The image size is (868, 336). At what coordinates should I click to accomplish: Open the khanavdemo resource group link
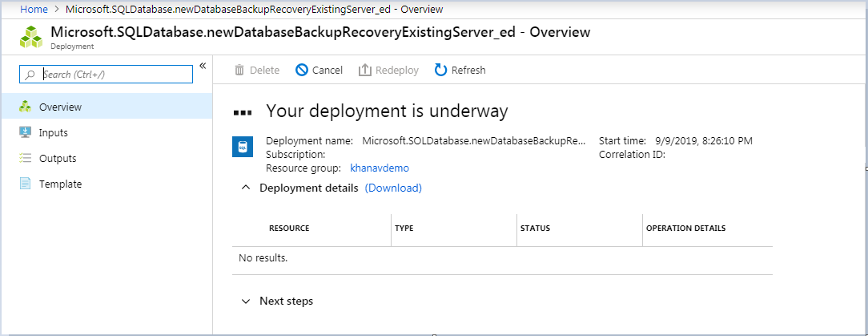(380, 168)
